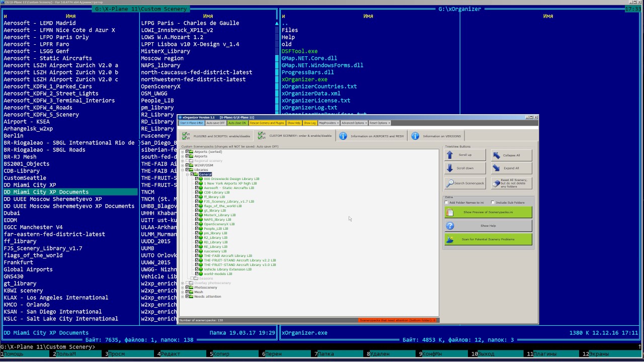Collapse the General subfolder node
This screenshot has width=644, height=362.
187,174
